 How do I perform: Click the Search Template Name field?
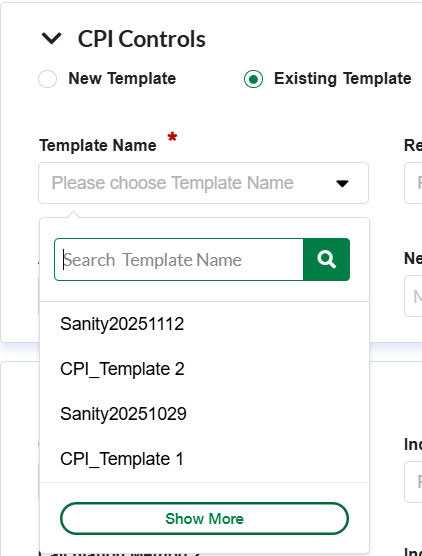pos(179,260)
